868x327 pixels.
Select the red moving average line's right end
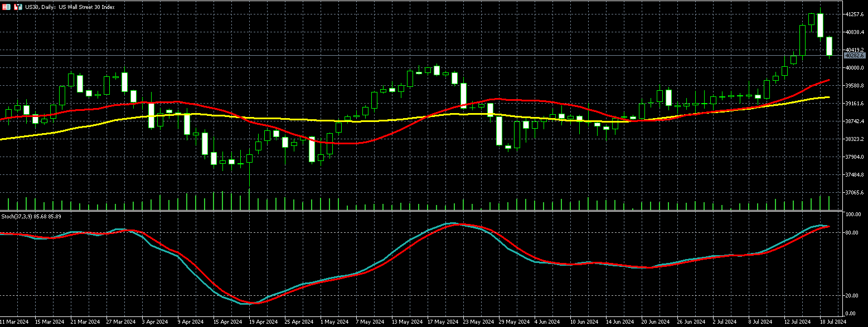[x=828, y=80]
